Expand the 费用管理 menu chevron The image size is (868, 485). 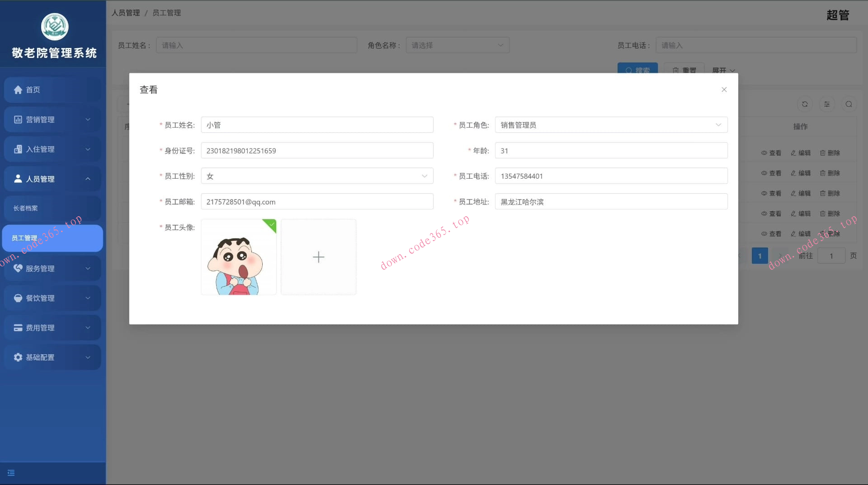[x=88, y=327]
